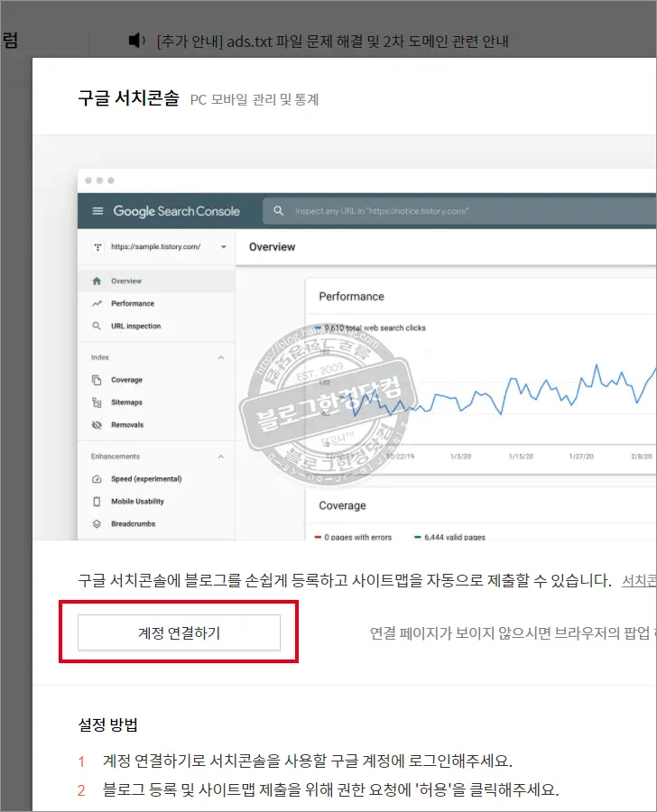The width and height of the screenshot is (657, 812).
Task: Click the phone icon beside Mobile Usability
Action: (x=97, y=502)
